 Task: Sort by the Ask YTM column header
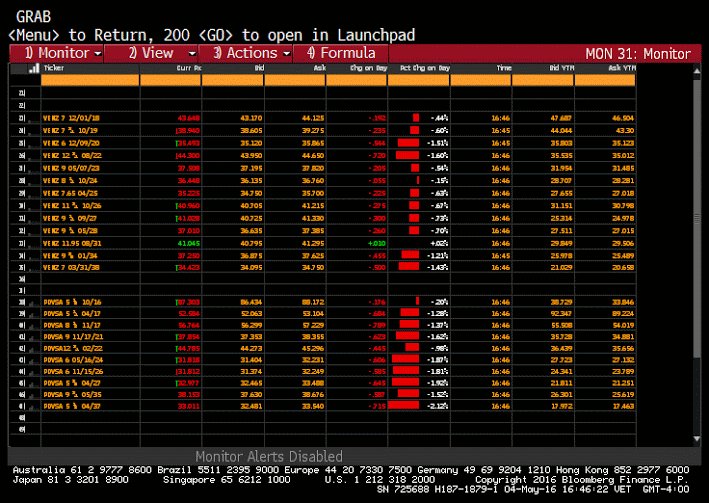click(x=623, y=68)
